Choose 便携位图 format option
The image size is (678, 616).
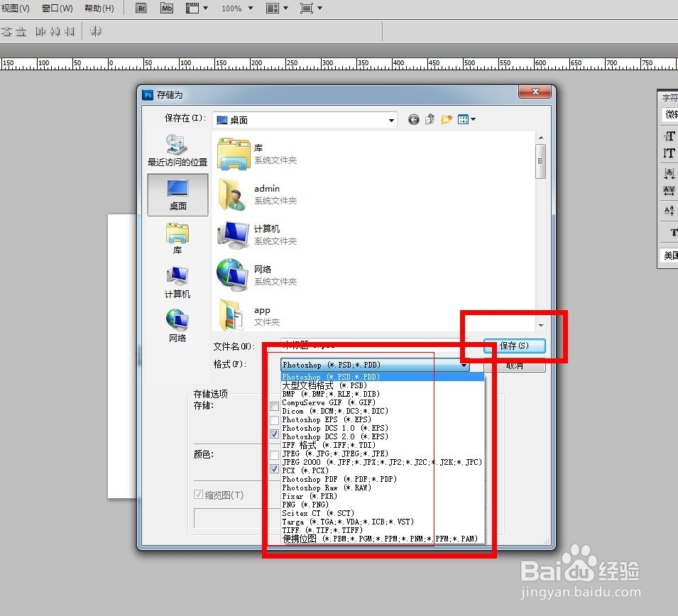(382, 539)
